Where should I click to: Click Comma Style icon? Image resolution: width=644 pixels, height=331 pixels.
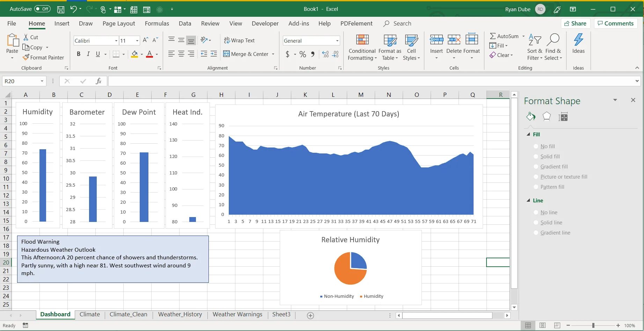(313, 54)
